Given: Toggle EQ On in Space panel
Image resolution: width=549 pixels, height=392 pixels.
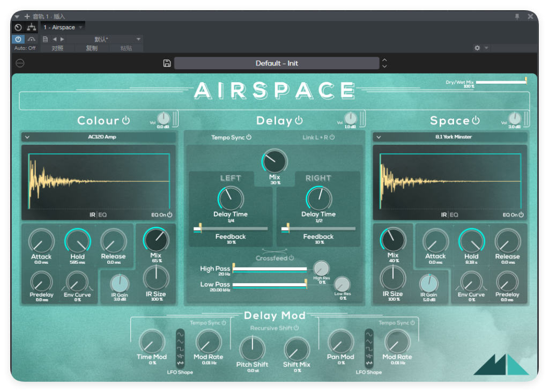Looking at the screenshot, I should tap(521, 215).
